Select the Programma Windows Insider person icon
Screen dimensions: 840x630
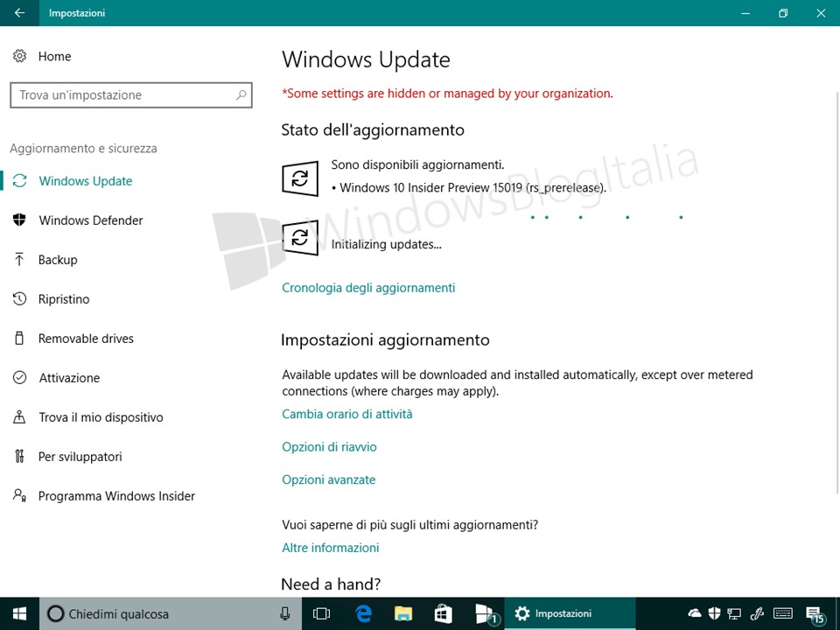[20, 495]
